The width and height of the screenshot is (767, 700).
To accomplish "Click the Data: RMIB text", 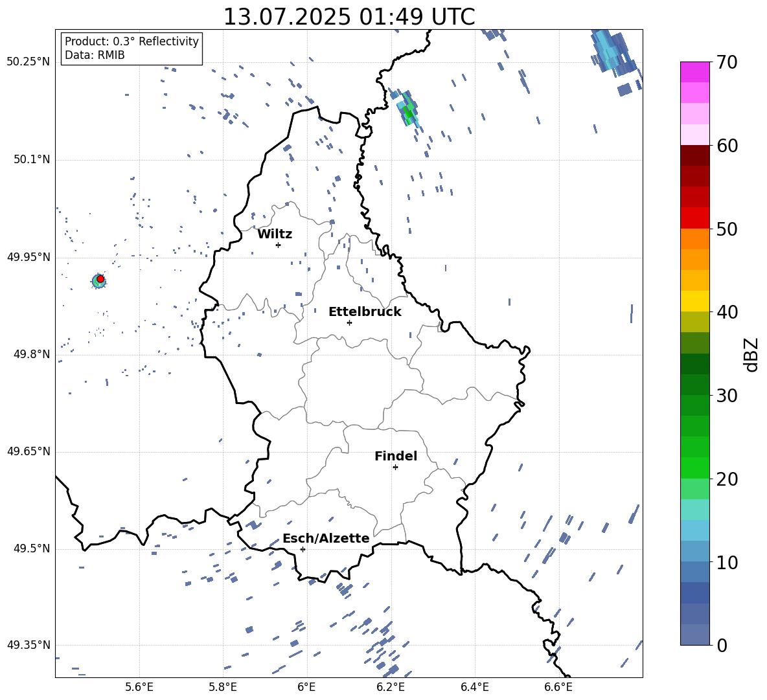I will pyautogui.click(x=95, y=55).
